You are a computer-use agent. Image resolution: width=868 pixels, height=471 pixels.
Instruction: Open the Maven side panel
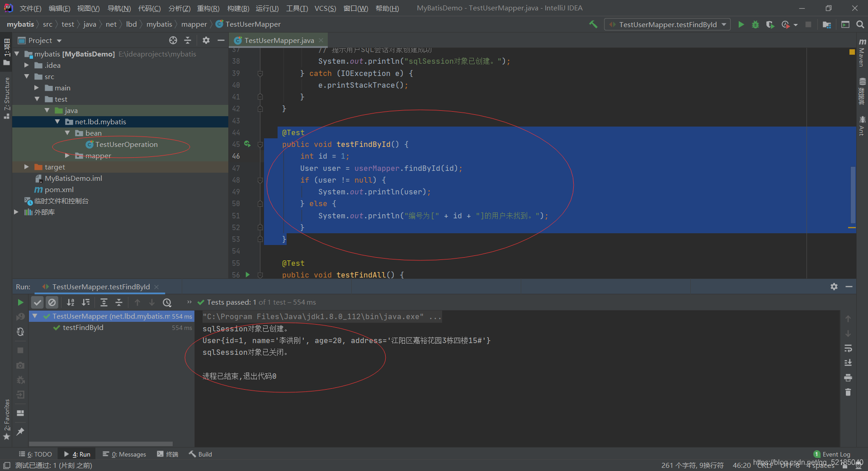862,53
